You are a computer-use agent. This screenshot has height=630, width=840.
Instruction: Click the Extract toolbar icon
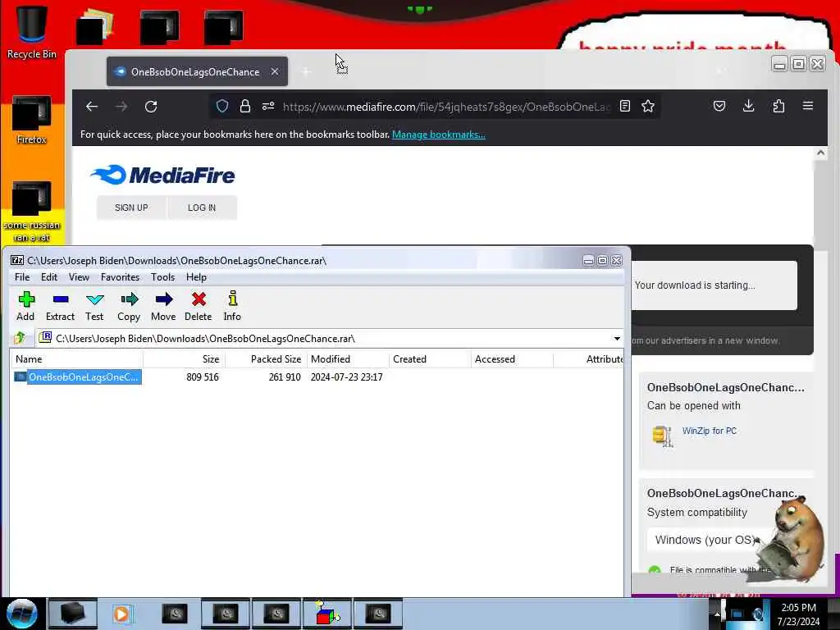(60, 306)
